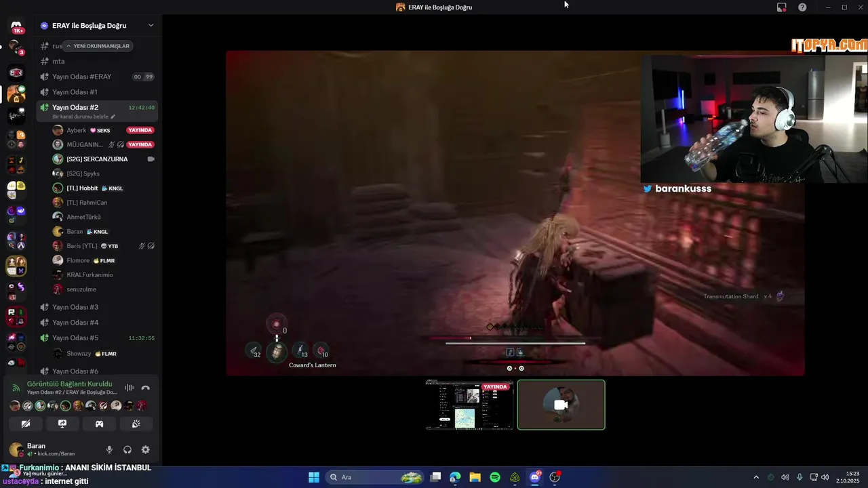The image size is (868, 488).
Task: Open Microsoft Edge from taskbar
Action: pos(455,477)
